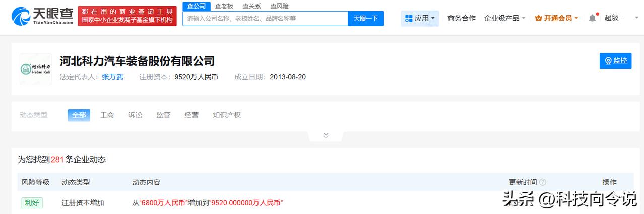Screen dimensions: 644x214
Task: Click the crown icon beside 开通会员
Action: [x=539, y=18]
